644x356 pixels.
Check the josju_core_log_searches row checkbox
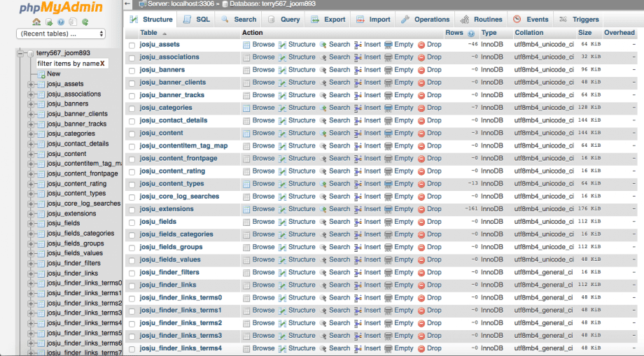132,198
